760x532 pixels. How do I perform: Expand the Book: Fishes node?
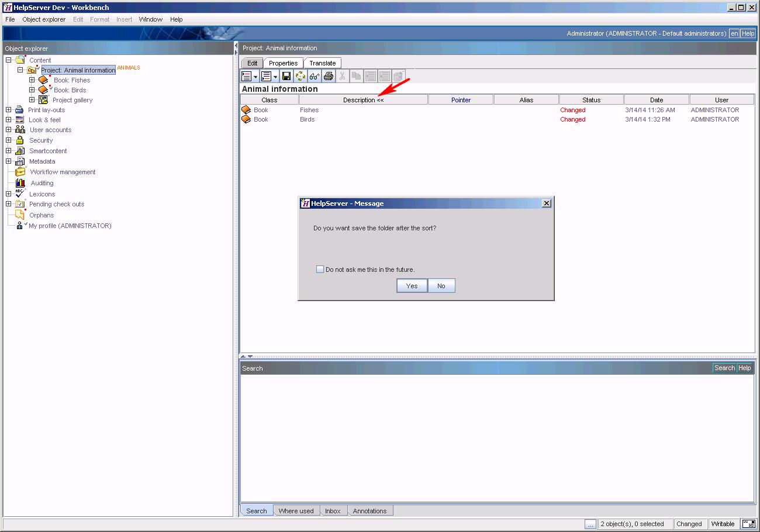tap(32, 80)
